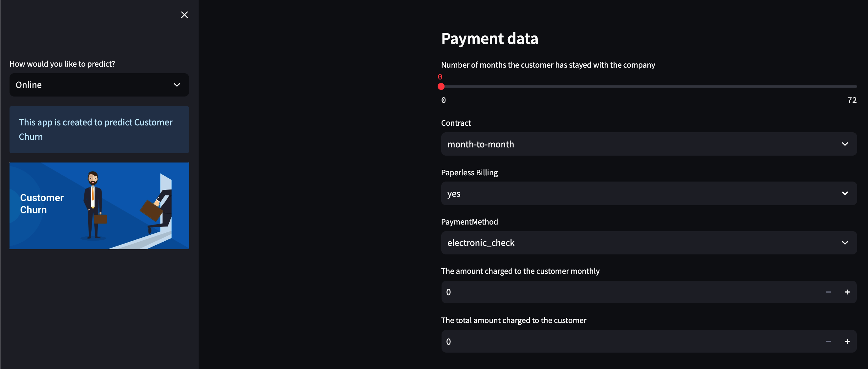Expand the Contract dropdown showing month-to-month
Image resolution: width=868 pixels, height=369 pixels.
[640, 144]
